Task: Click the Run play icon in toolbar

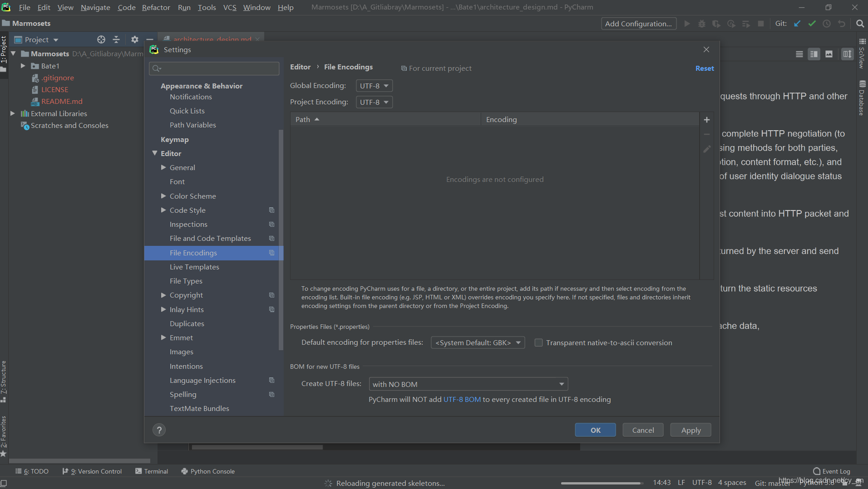Action: pyautogui.click(x=687, y=24)
